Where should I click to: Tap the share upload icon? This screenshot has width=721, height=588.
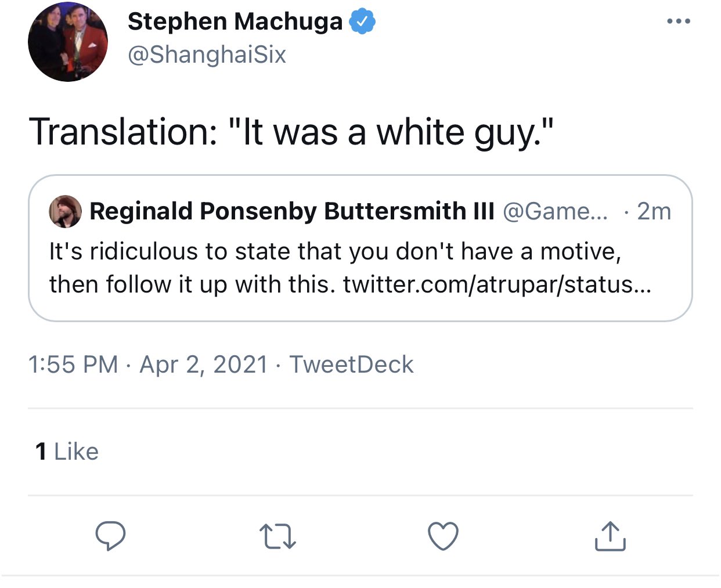pos(610,535)
